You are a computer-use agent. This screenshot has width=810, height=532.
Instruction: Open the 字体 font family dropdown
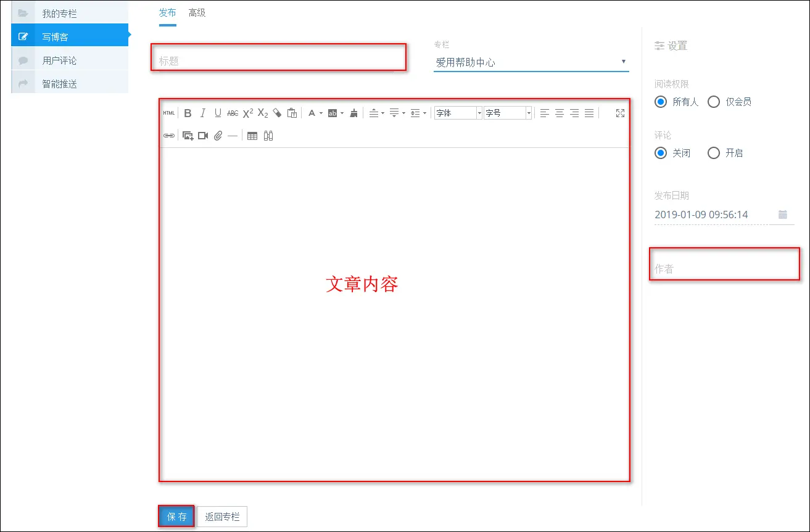458,113
